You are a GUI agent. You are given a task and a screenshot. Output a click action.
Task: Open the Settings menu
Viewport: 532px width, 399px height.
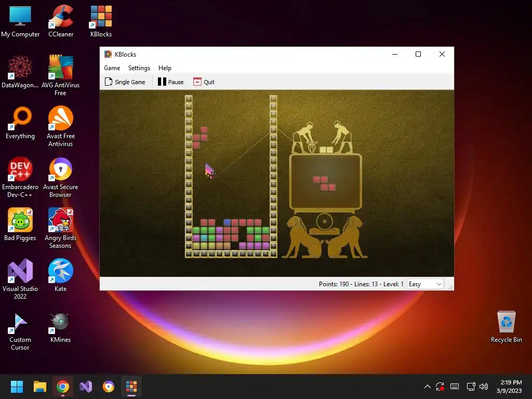click(139, 68)
